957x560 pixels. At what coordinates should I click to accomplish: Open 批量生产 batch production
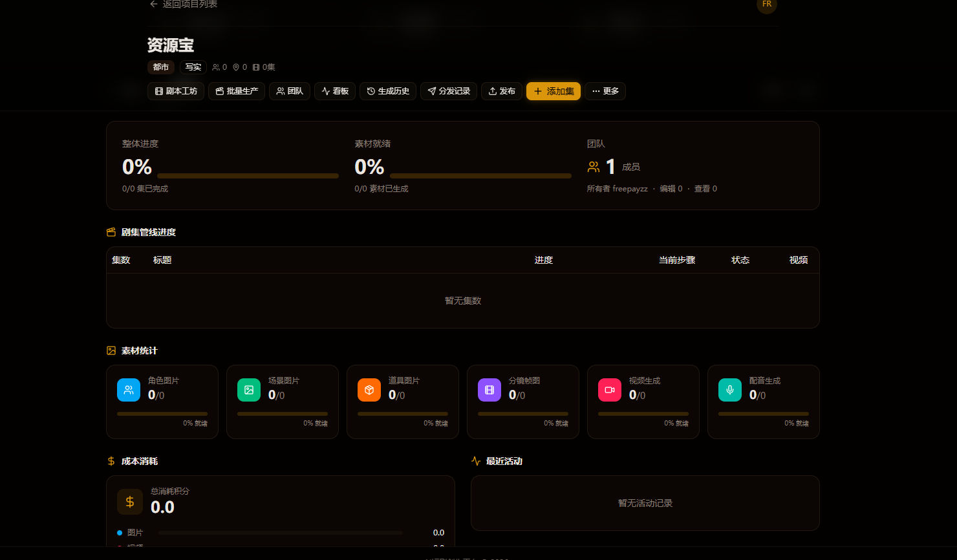click(x=237, y=91)
